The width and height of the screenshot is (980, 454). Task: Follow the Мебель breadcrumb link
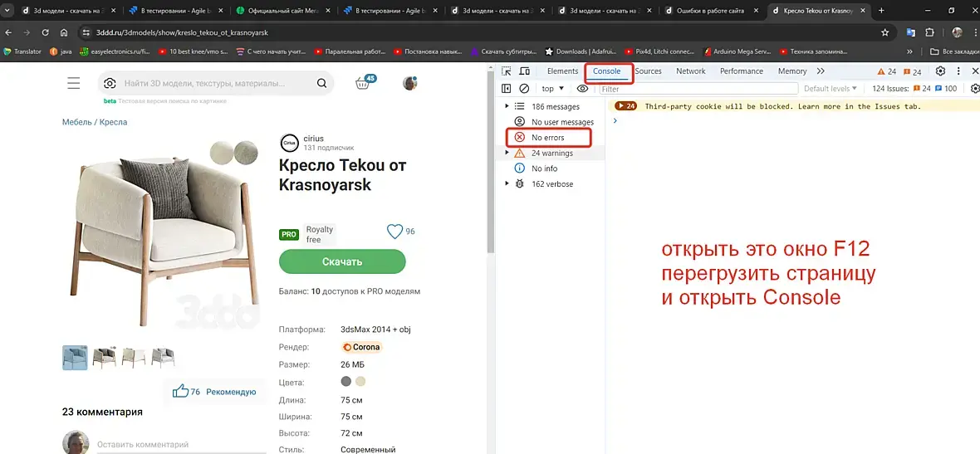click(77, 122)
